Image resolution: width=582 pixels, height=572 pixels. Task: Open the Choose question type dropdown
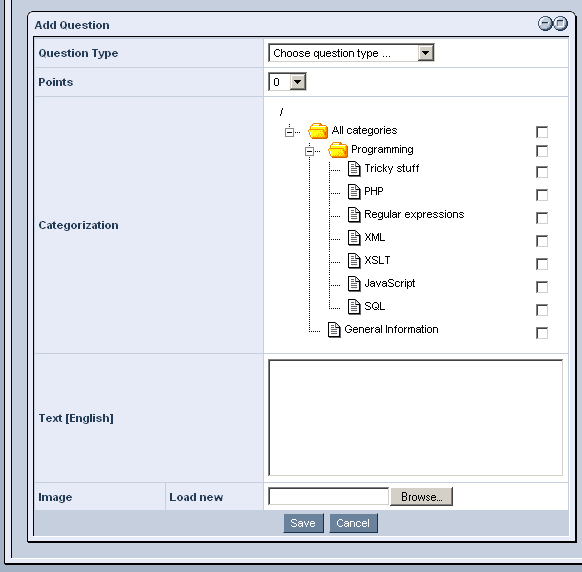point(351,53)
